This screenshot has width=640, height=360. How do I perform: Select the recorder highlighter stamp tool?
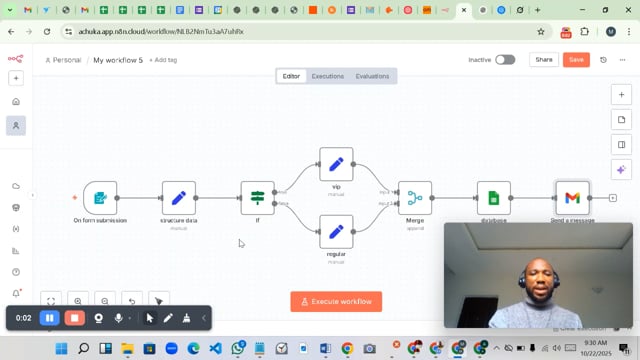(187, 318)
